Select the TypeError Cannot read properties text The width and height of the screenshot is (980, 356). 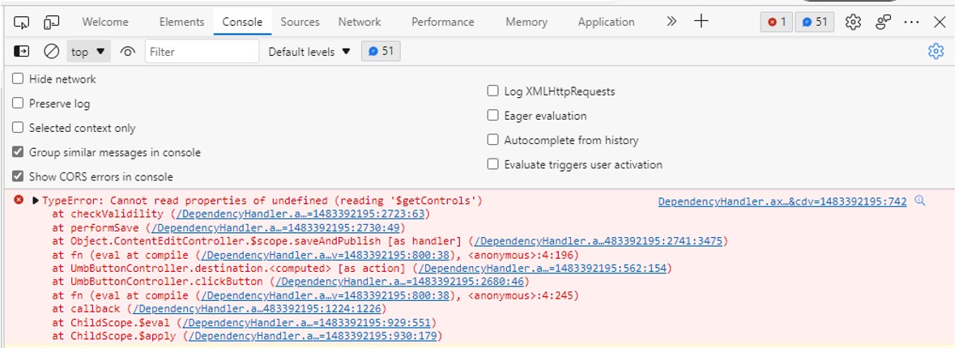(x=262, y=201)
